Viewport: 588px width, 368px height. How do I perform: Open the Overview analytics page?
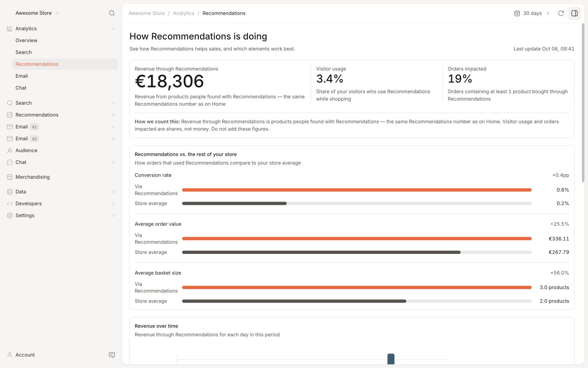[65, 40]
